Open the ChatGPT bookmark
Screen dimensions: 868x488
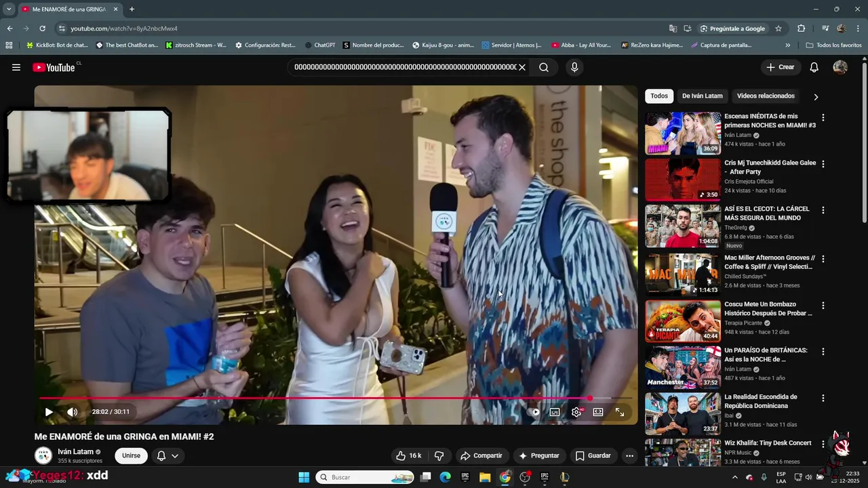point(319,45)
